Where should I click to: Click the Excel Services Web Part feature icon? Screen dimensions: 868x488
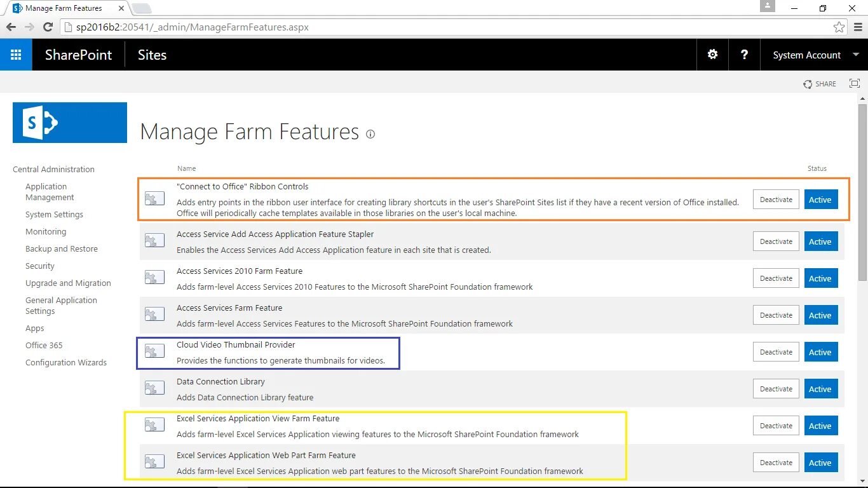coord(154,462)
